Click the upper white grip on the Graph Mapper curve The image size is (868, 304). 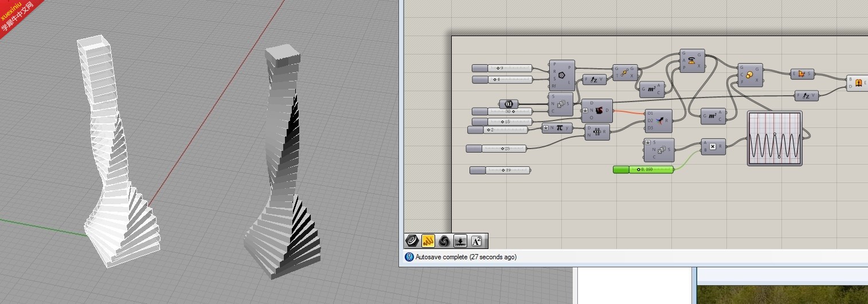click(x=775, y=134)
